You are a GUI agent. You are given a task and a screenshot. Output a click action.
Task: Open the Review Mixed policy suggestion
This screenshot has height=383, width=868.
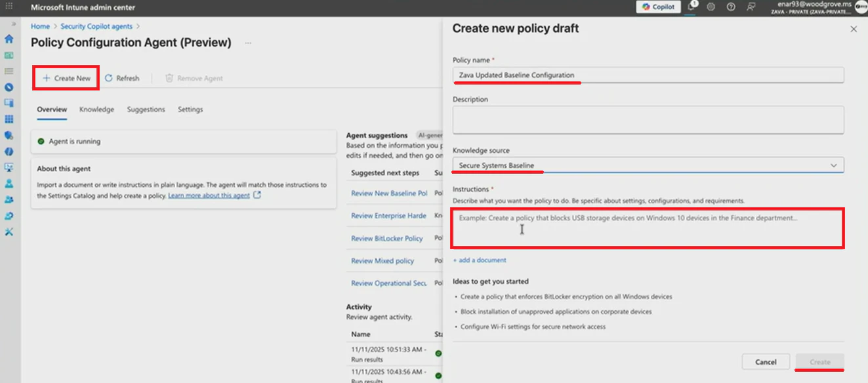382,261
